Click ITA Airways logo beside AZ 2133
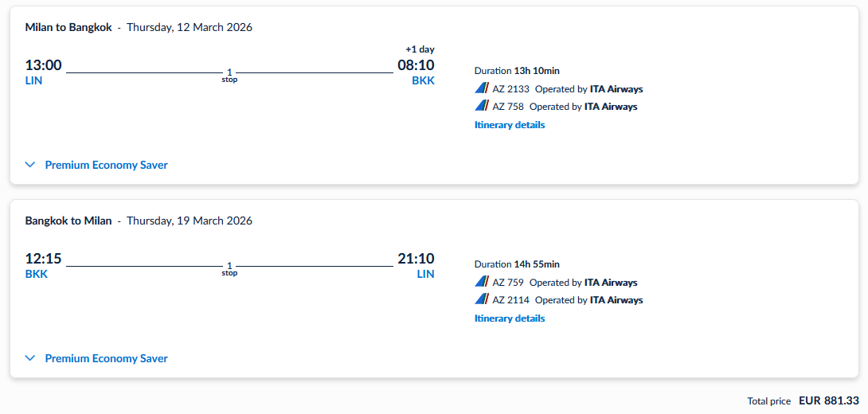 [481, 88]
